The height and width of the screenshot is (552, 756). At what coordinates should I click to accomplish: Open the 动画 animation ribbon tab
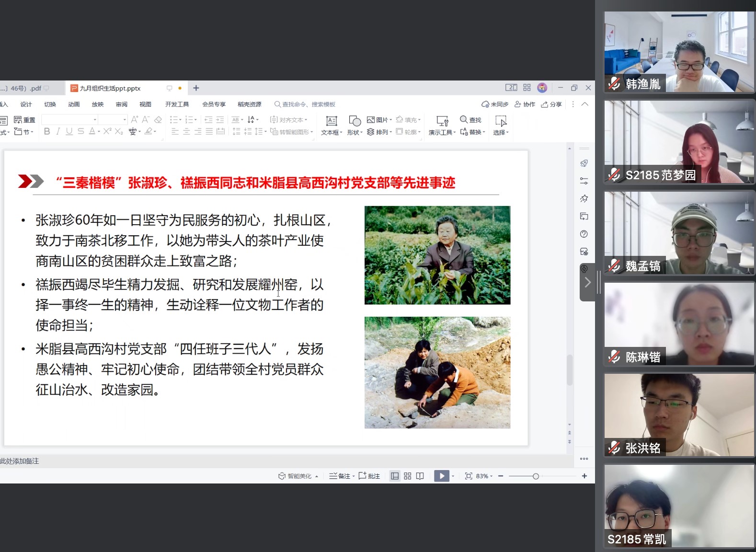click(74, 104)
